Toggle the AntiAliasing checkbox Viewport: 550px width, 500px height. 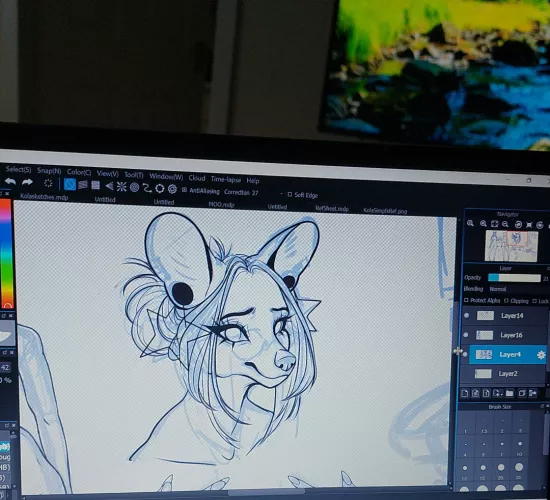[185, 190]
